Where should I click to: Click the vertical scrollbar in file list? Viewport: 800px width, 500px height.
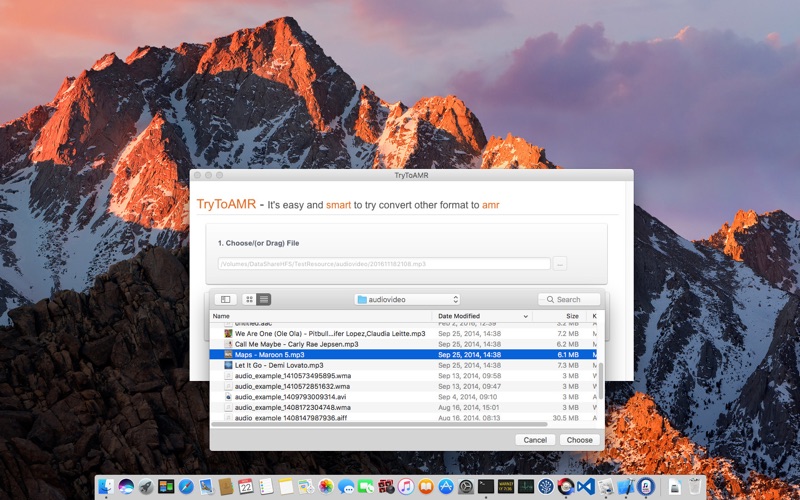(601, 381)
